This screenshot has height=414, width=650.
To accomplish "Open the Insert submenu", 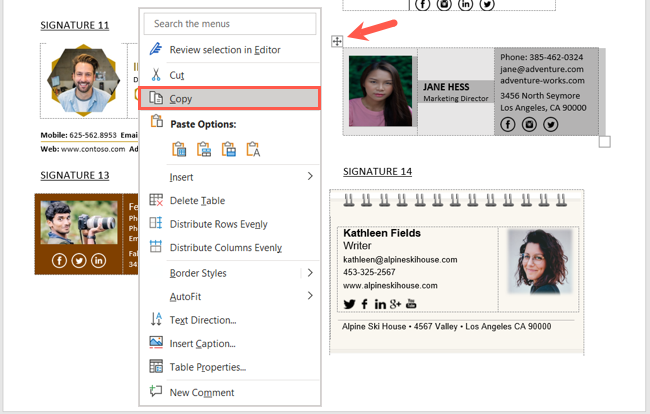I will click(230, 177).
